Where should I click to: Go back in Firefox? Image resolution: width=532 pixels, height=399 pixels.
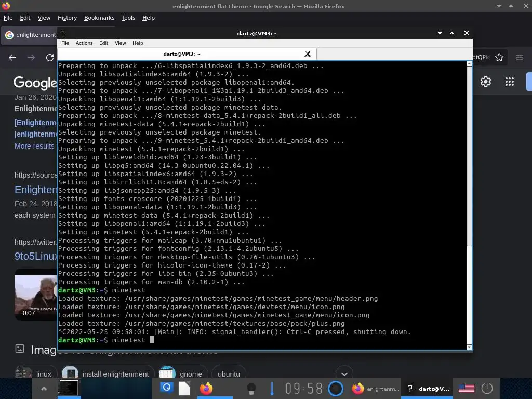point(12,57)
